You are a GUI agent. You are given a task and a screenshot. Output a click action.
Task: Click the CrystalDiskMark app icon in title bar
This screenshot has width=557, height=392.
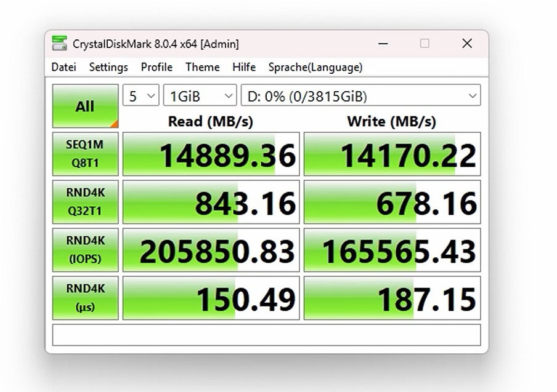pos(60,44)
